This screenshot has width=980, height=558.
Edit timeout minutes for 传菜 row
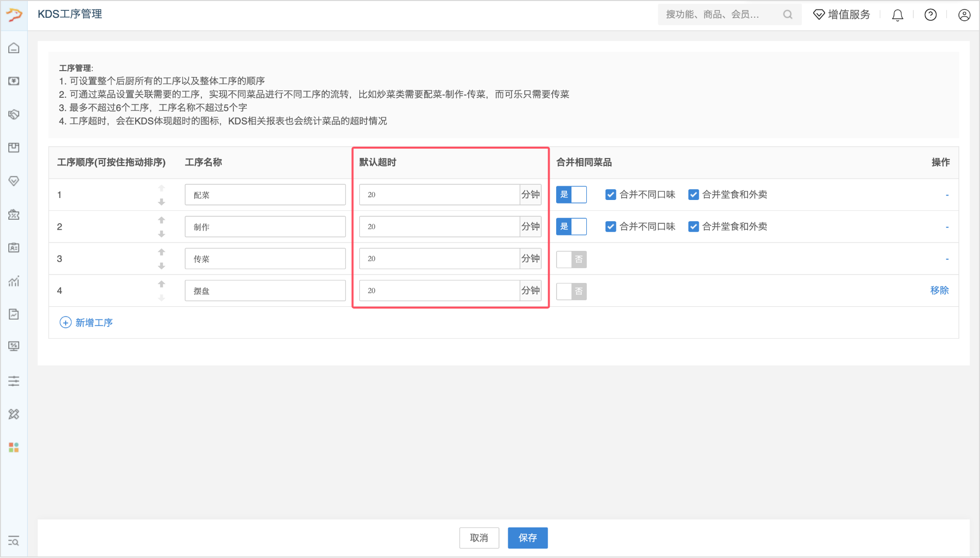439,259
